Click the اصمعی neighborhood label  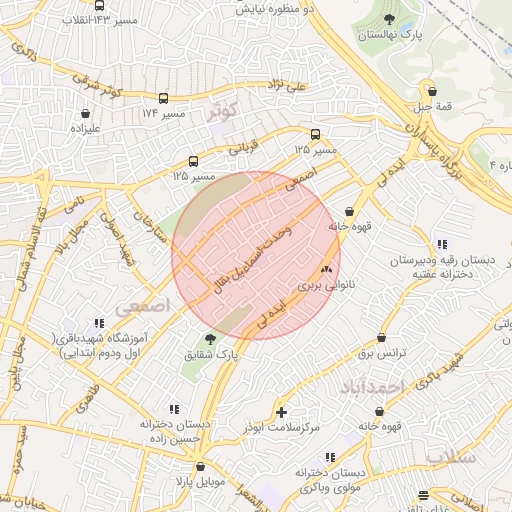pyautogui.click(x=142, y=307)
